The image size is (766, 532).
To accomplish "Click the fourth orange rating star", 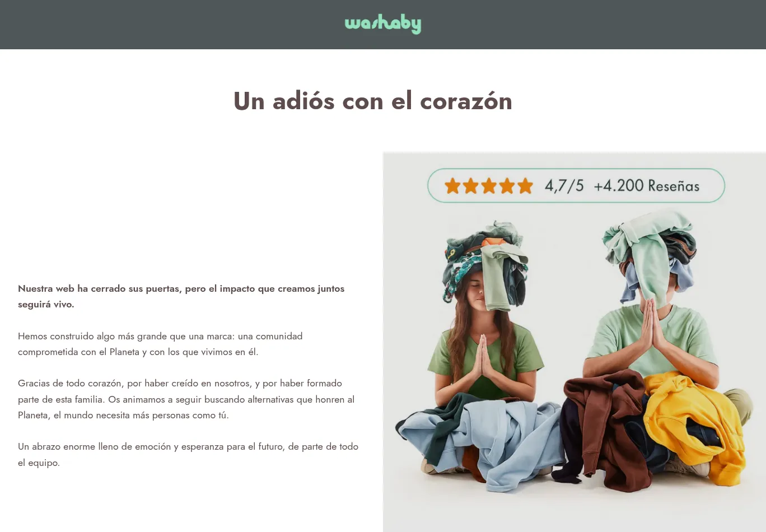I will tap(507, 186).
